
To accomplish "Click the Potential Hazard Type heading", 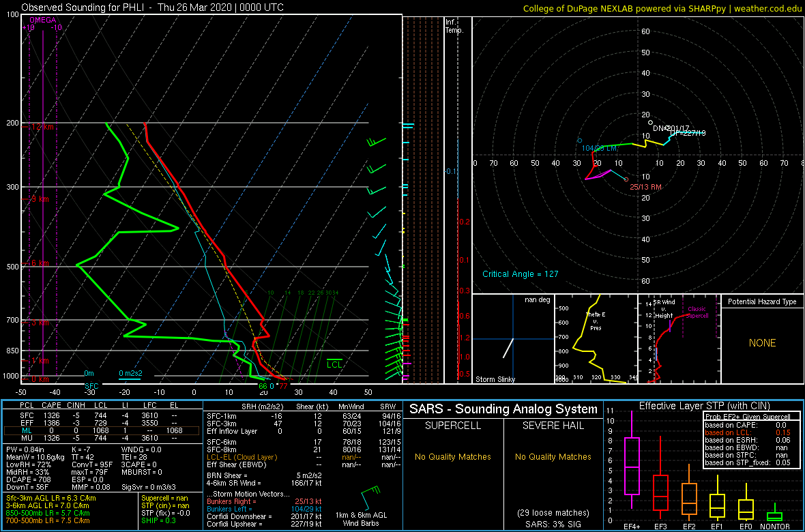I will click(763, 302).
